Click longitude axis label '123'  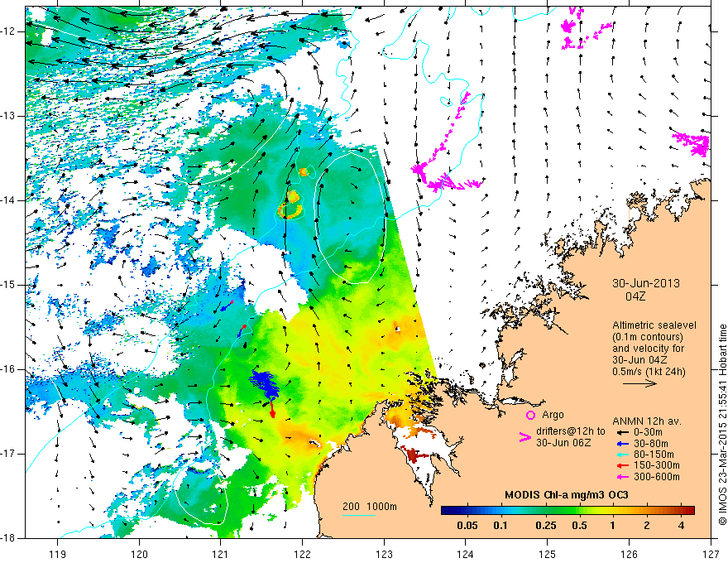[x=384, y=554]
